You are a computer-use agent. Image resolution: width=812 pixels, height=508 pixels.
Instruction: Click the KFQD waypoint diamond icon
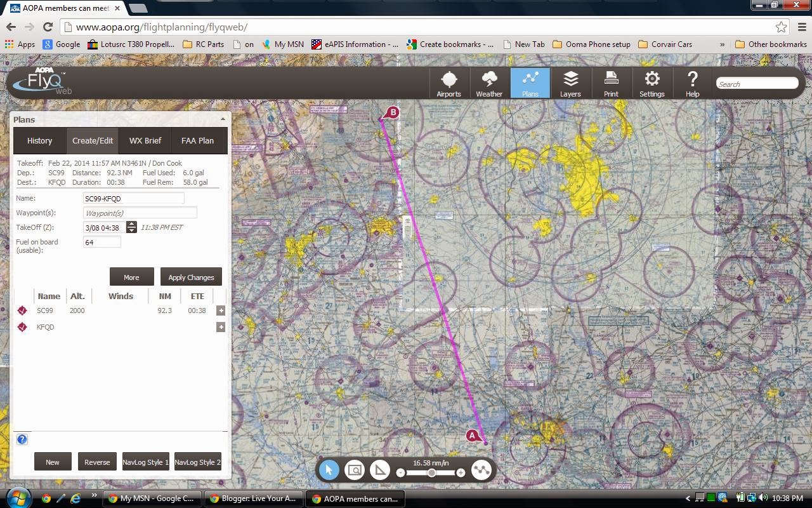(x=22, y=327)
